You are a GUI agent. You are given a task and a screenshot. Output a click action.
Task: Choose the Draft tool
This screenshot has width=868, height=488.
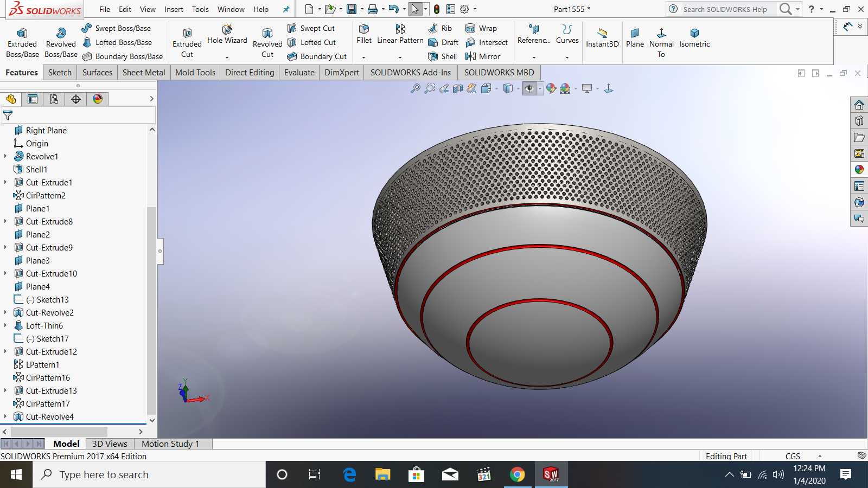click(443, 42)
